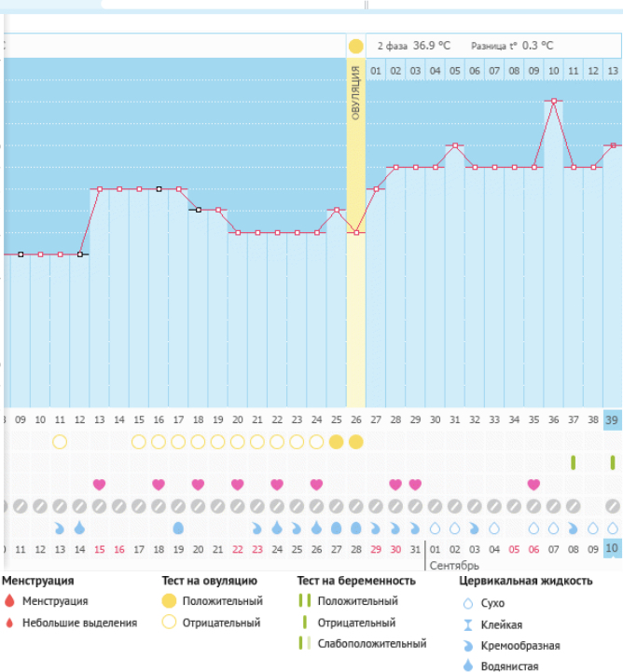Click the negative ovulation test circle on cycle day 11
Viewport: 623px width, 672px height.
[60, 441]
